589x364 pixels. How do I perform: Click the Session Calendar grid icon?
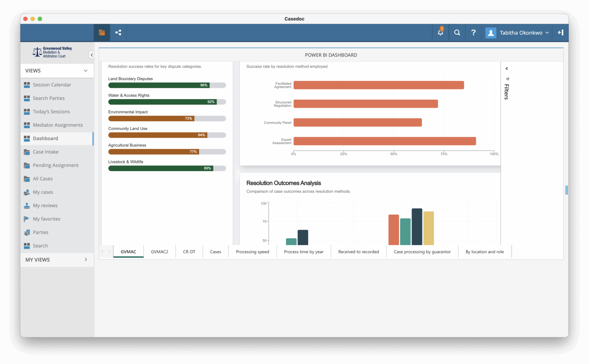click(x=27, y=85)
